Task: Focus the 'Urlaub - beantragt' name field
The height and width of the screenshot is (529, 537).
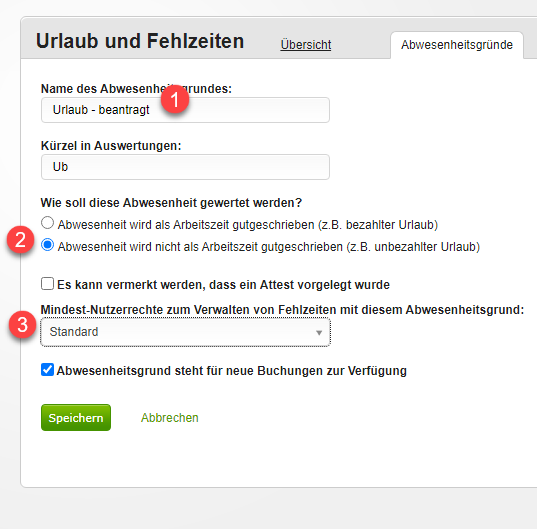Action: coord(185,110)
